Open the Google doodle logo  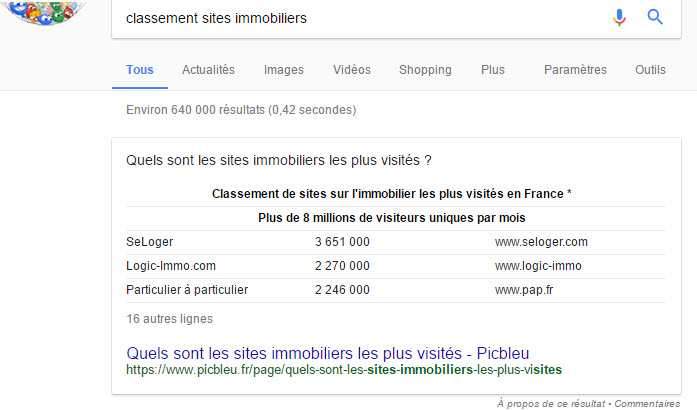point(44,12)
